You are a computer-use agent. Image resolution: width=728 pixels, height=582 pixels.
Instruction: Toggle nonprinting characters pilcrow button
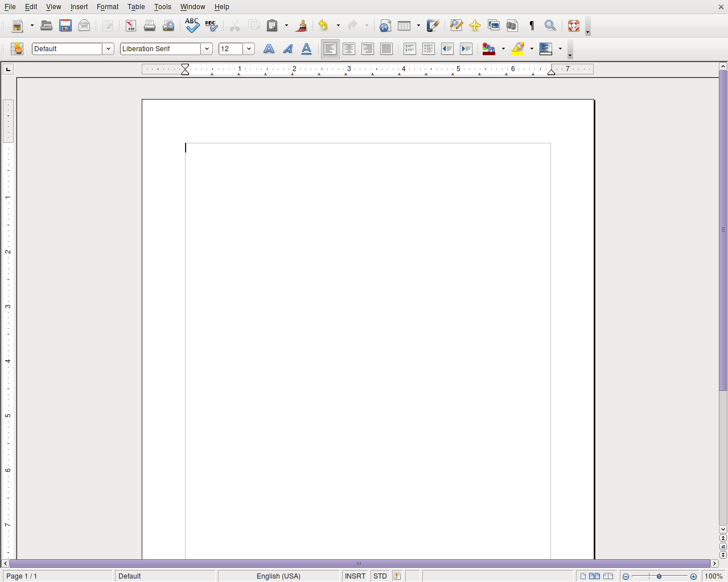pos(532,26)
